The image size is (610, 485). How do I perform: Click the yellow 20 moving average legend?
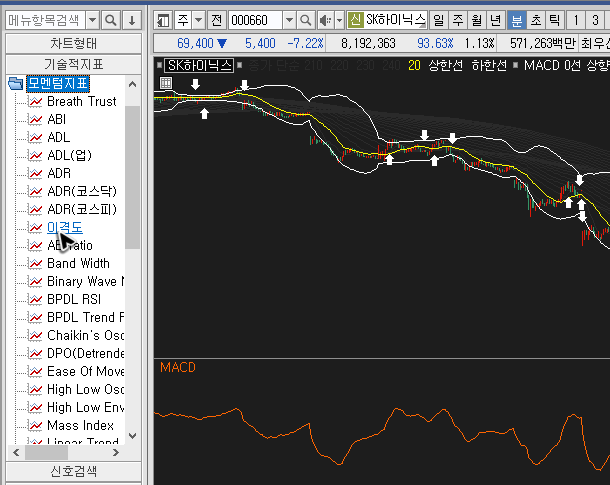(x=414, y=65)
